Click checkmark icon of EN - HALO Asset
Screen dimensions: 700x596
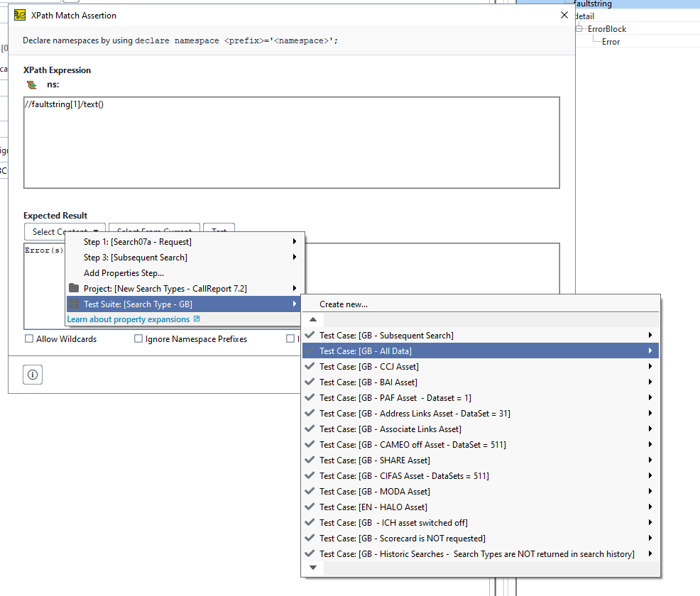(310, 507)
